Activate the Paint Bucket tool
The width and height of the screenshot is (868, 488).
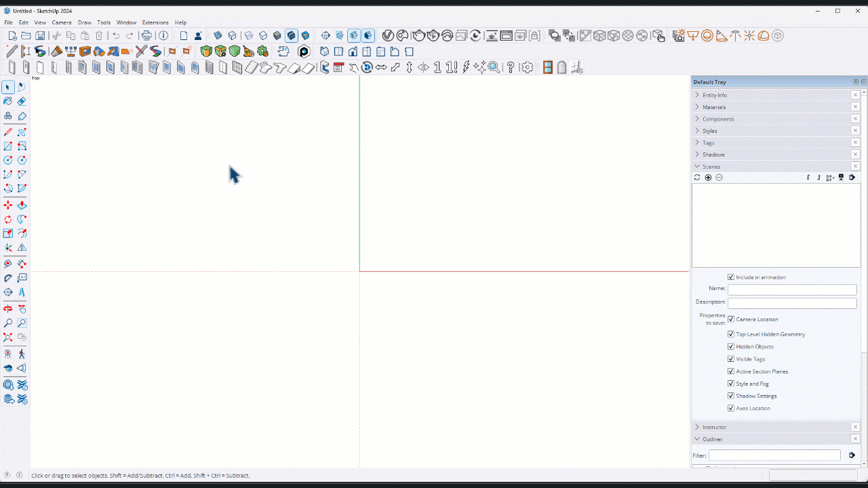[7, 101]
